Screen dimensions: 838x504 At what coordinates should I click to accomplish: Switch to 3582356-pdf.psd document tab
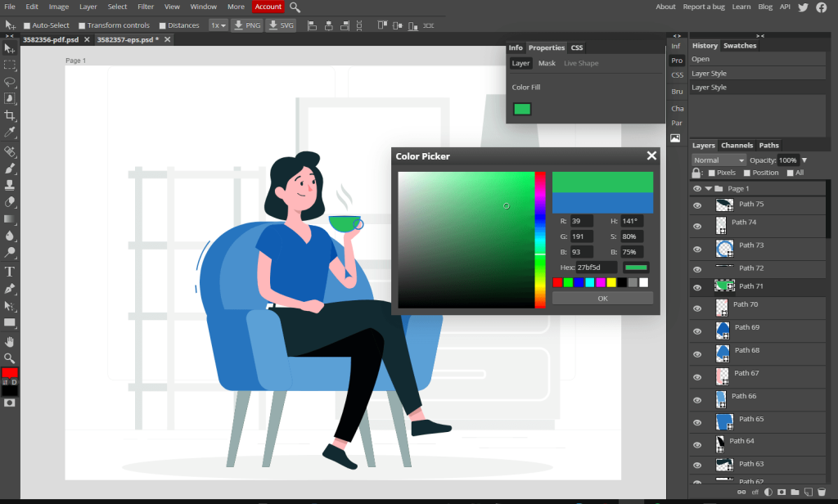tap(51, 40)
